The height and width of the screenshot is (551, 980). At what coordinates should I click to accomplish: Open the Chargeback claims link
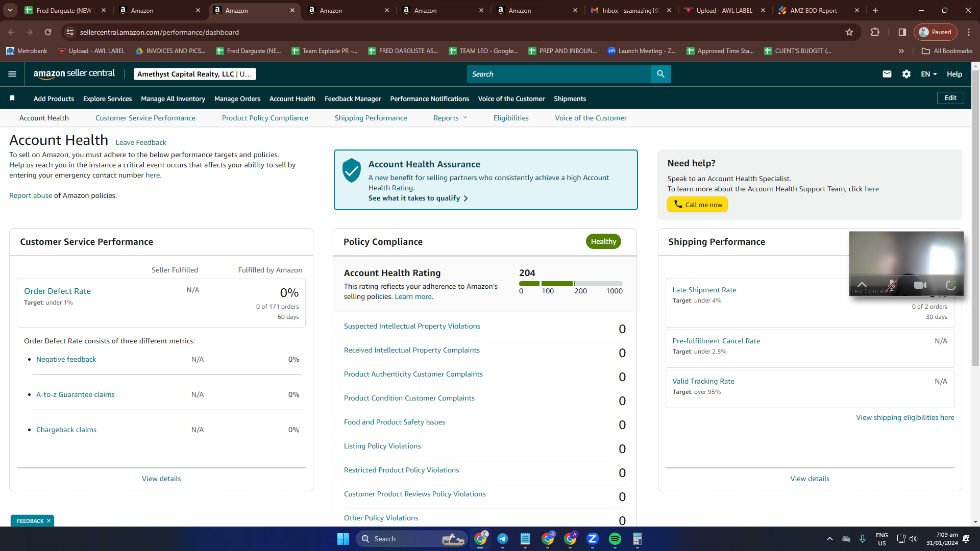pyautogui.click(x=66, y=430)
